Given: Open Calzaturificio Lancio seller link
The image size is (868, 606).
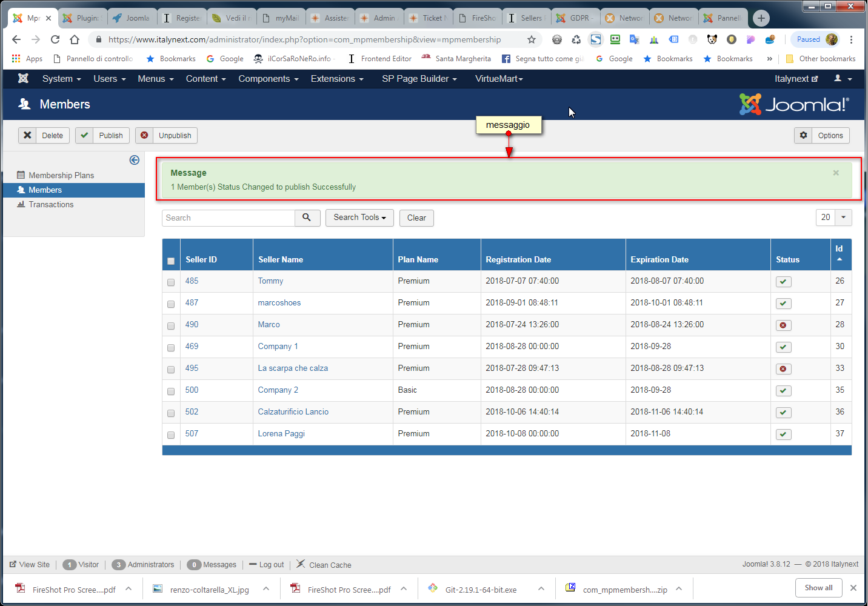Looking at the screenshot, I should 293,412.
